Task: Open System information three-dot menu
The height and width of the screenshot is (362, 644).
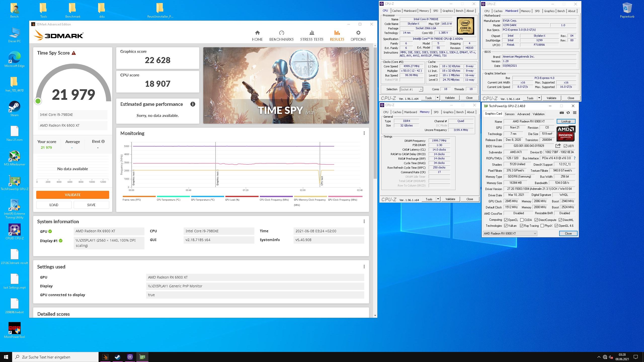Action: (364, 221)
